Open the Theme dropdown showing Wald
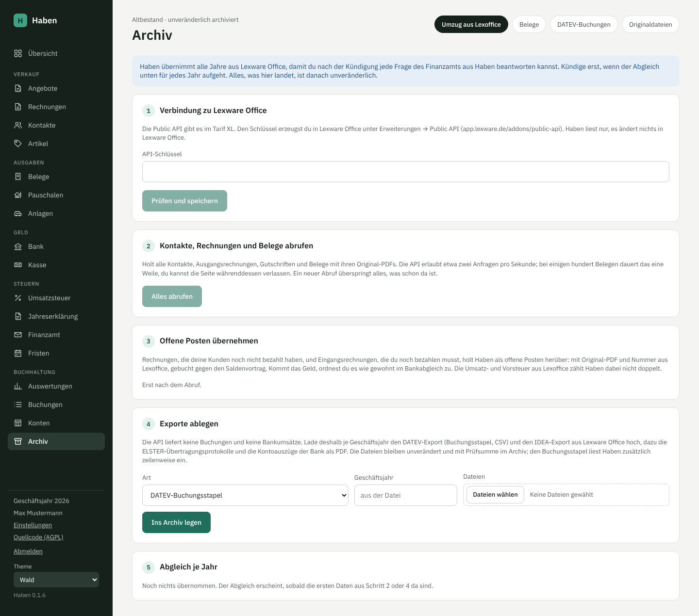The height and width of the screenshot is (616, 699). pyautogui.click(x=56, y=580)
